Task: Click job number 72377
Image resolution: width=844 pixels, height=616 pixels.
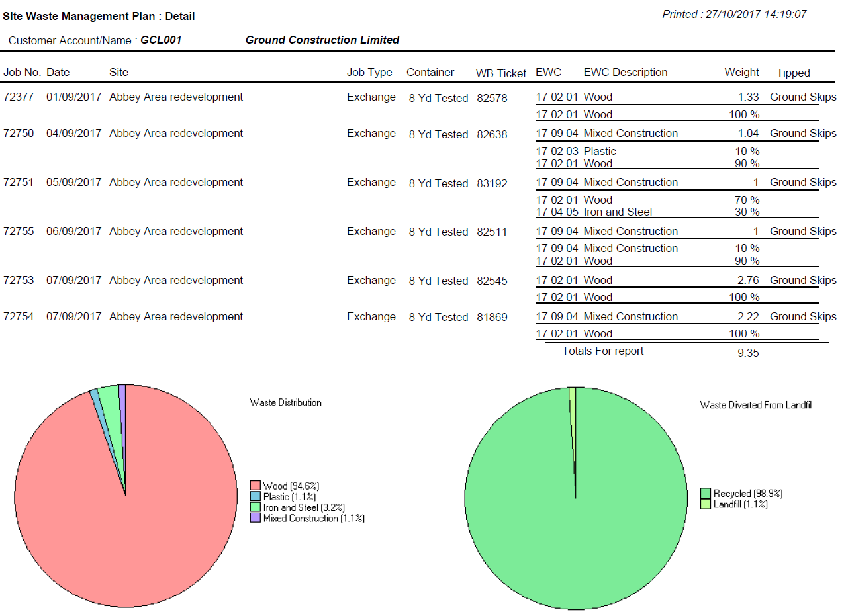Action: pos(19,97)
